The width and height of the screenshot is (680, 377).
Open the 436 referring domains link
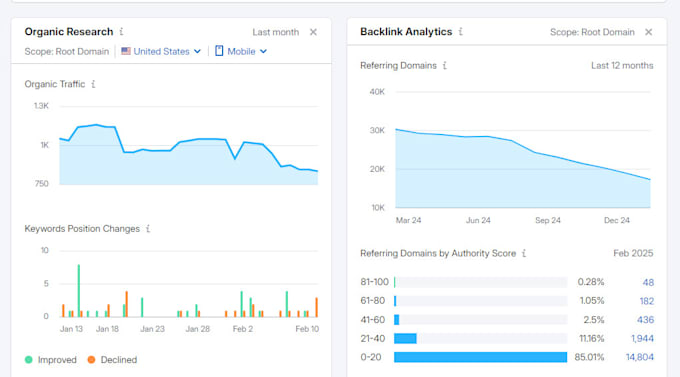click(645, 320)
